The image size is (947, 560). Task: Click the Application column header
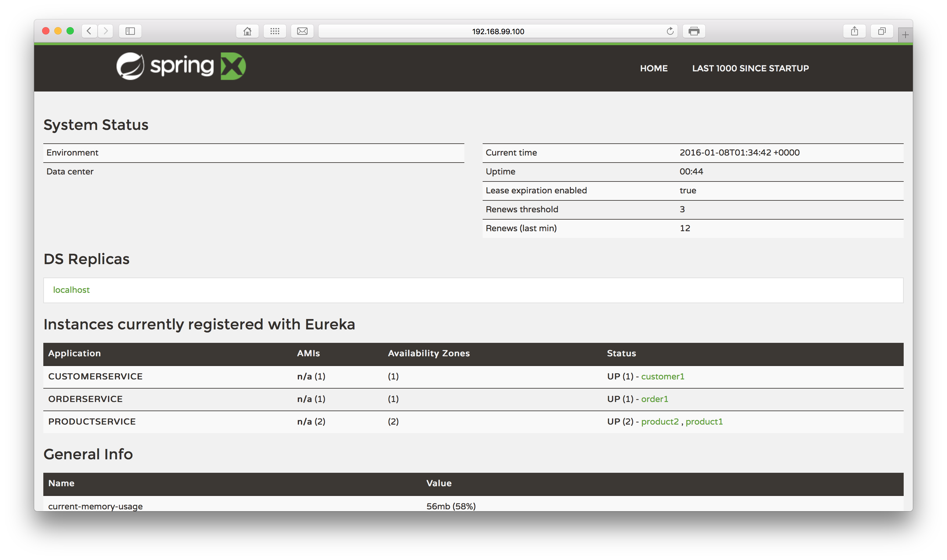point(74,353)
